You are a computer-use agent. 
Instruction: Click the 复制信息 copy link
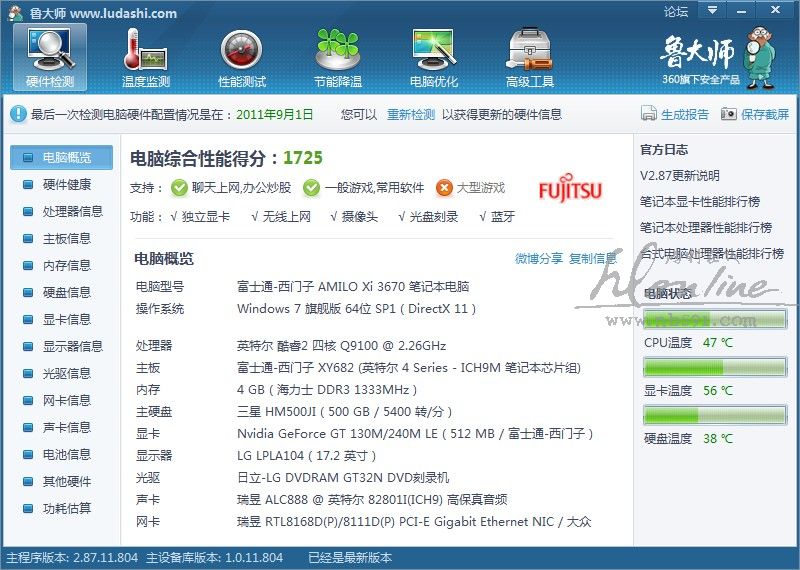[x=593, y=259]
